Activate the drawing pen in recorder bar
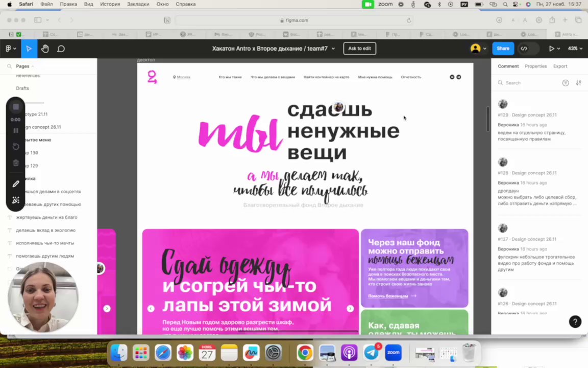 click(x=16, y=183)
